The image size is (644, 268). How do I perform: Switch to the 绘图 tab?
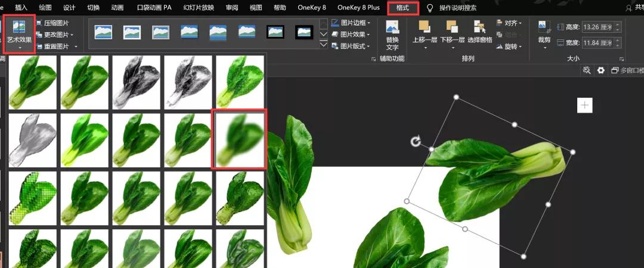click(45, 7)
